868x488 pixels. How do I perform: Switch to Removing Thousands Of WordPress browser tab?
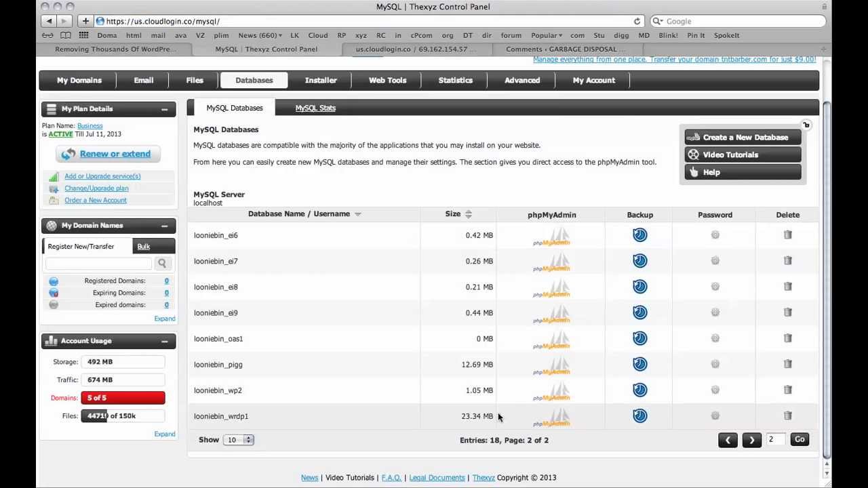click(x=115, y=49)
